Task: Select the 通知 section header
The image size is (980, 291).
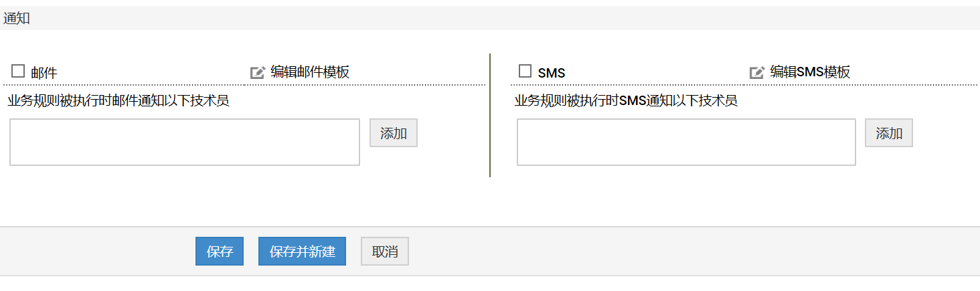Action: pyautogui.click(x=17, y=19)
